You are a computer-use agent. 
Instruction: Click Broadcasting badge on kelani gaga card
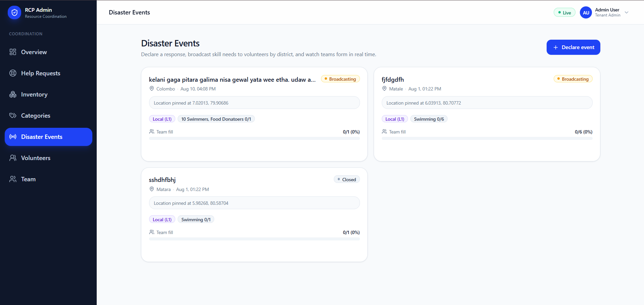tap(340, 79)
